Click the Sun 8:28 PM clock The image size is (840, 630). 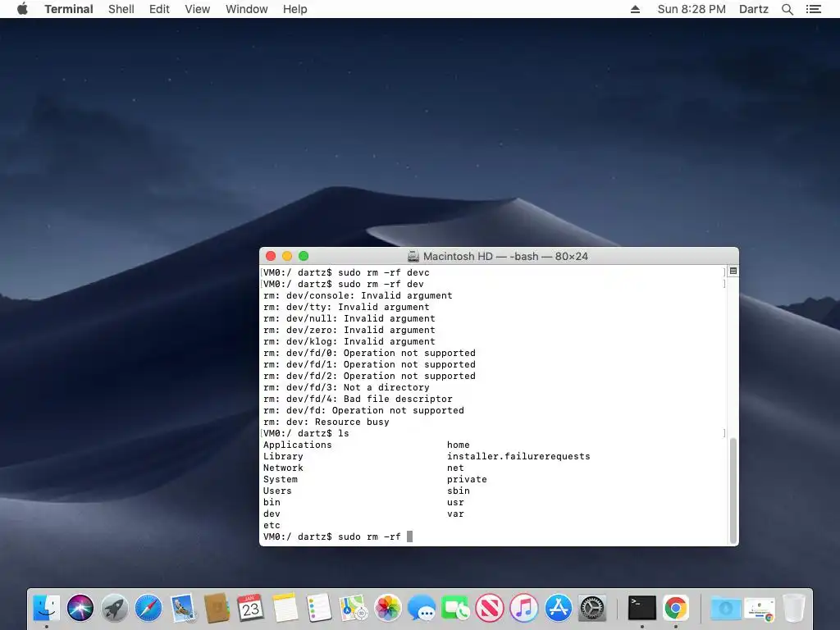[691, 9]
